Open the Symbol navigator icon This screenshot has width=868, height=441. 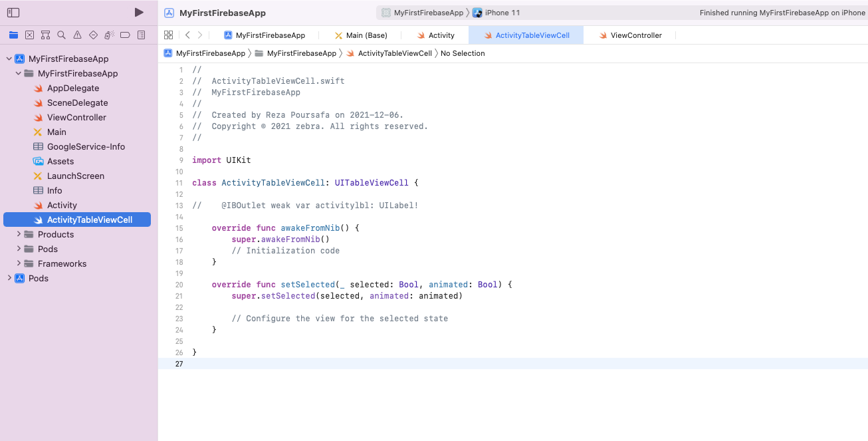point(45,35)
